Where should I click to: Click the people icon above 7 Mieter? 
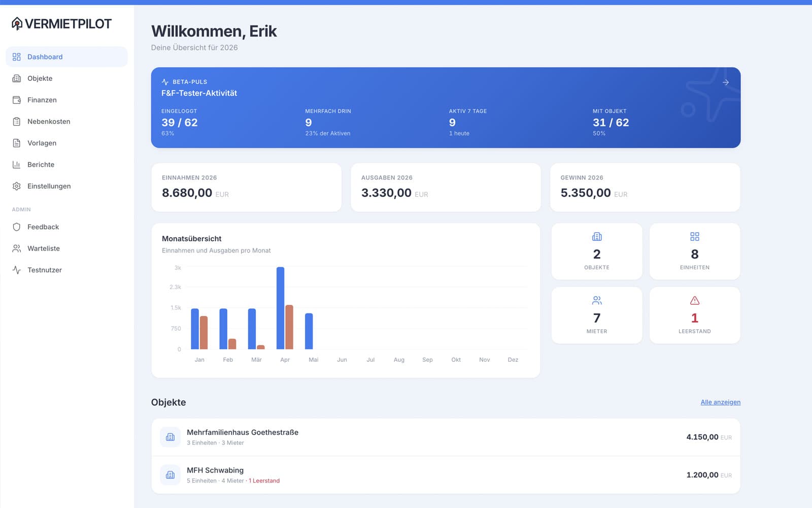[597, 301]
